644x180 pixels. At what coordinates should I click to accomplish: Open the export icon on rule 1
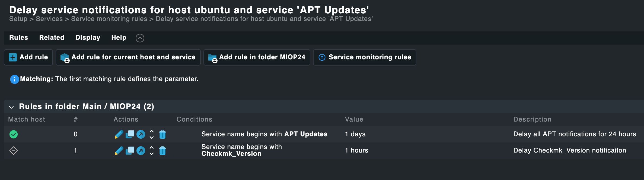[x=141, y=150]
